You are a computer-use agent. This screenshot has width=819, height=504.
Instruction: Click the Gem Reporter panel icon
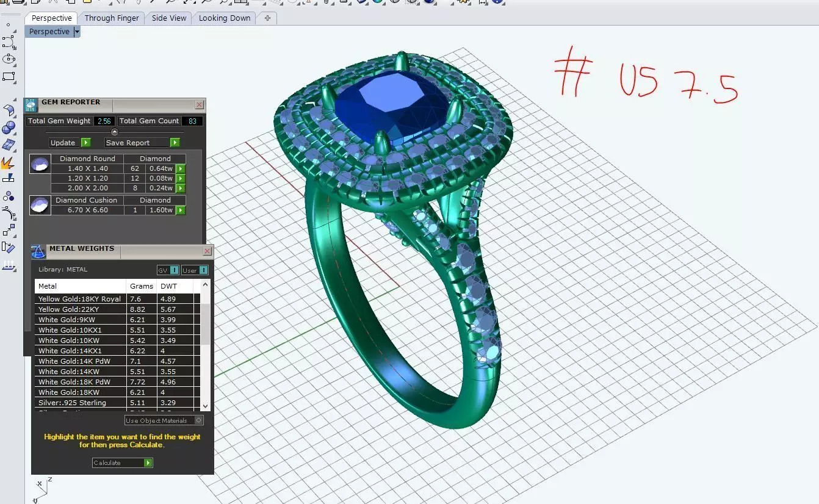(x=31, y=105)
